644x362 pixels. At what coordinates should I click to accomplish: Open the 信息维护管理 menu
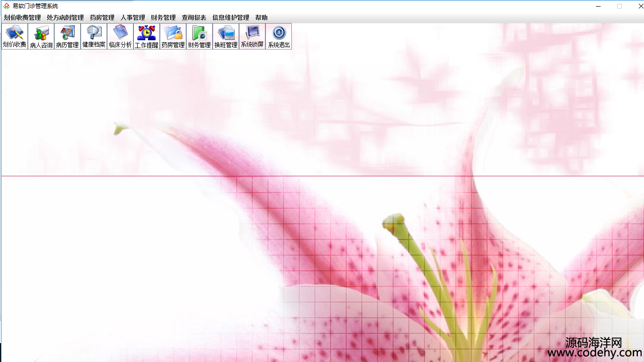click(x=231, y=17)
